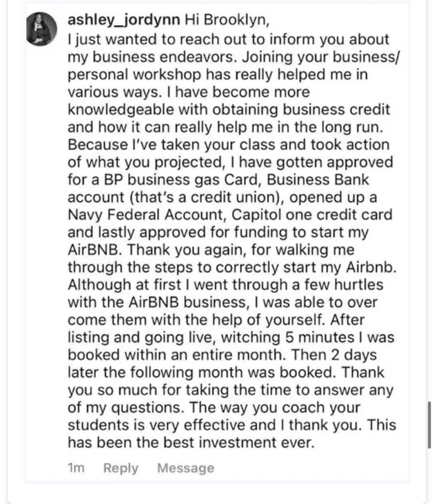Open ashley_jordynn's profile picture

click(42, 29)
